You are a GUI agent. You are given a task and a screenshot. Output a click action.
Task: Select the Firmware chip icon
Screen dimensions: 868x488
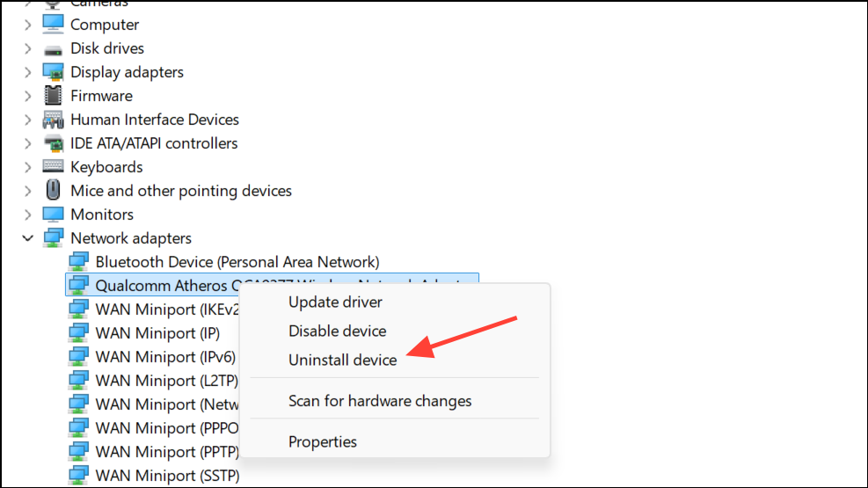(53, 96)
